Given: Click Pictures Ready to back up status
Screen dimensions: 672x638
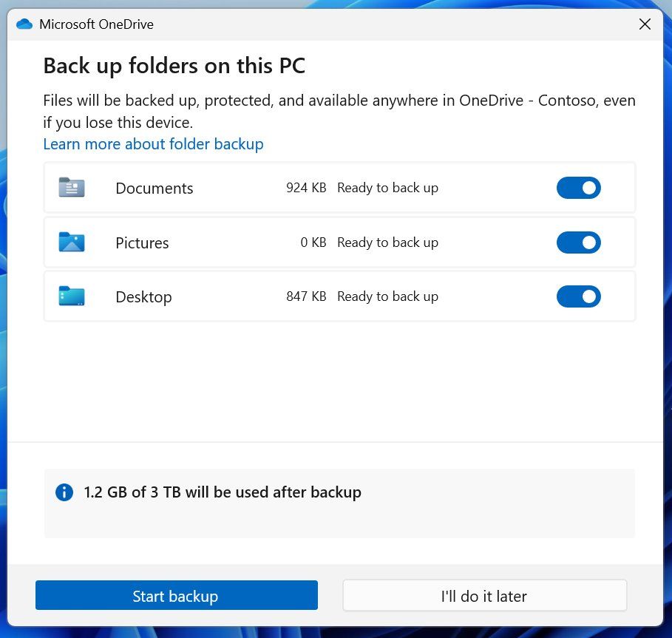Looking at the screenshot, I should point(387,242).
